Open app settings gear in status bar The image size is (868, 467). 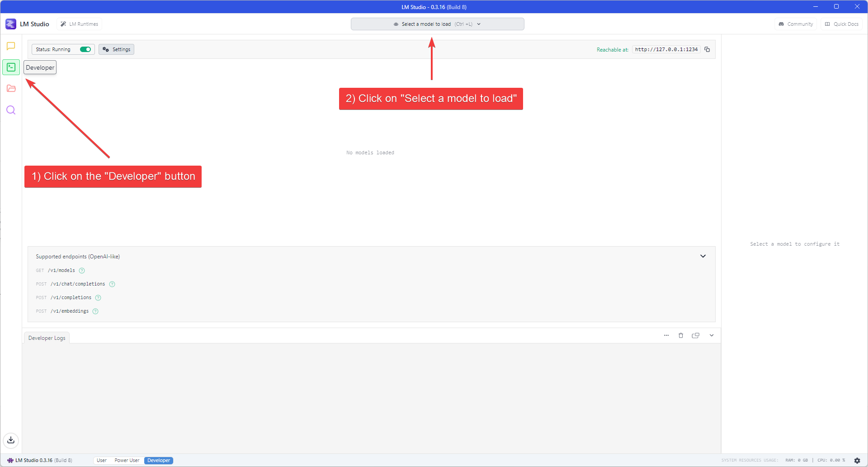(x=857, y=460)
